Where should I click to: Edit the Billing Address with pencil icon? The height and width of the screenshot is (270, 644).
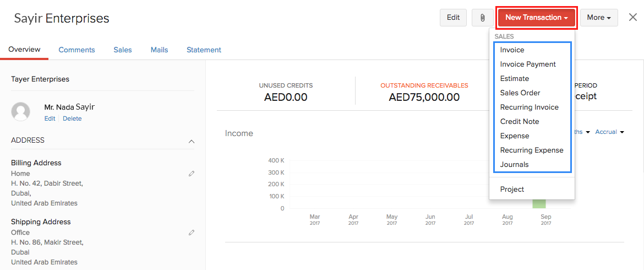pos(192,174)
